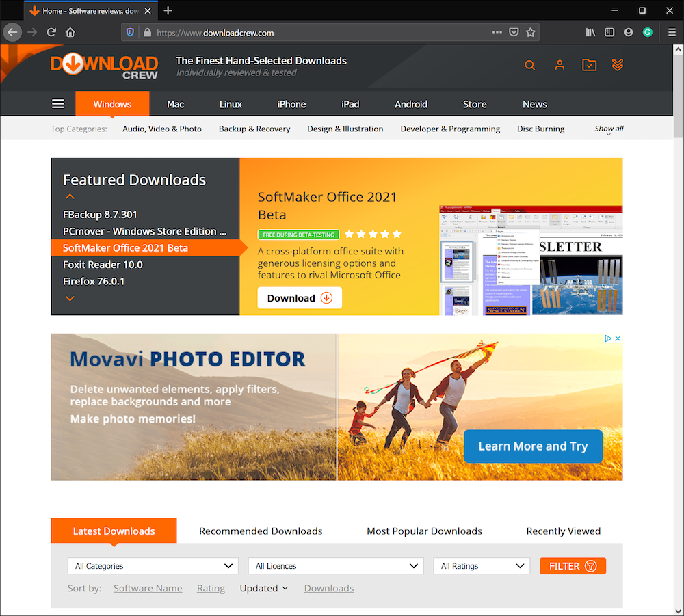
Task: Select the iPhone platform tab
Action: click(291, 104)
